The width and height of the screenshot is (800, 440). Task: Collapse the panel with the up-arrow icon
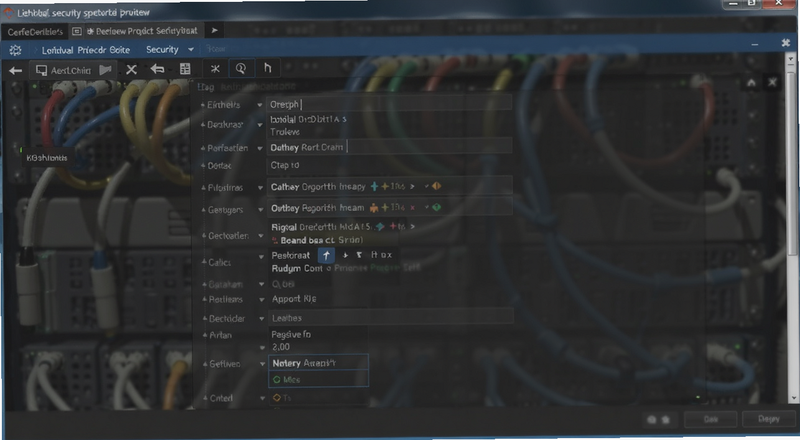751,83
